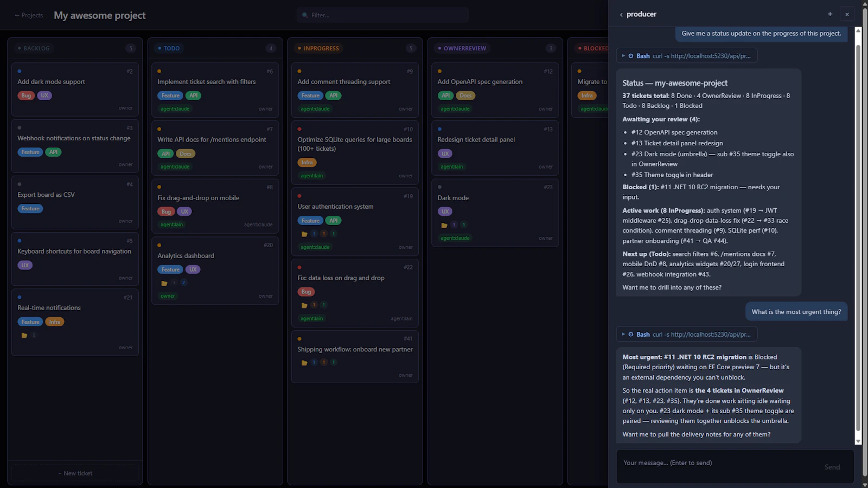This screenshot has width=868, height=488.
Task: Click the green owner badge on Analytics dashboard
Action: [x=168, y=296]
